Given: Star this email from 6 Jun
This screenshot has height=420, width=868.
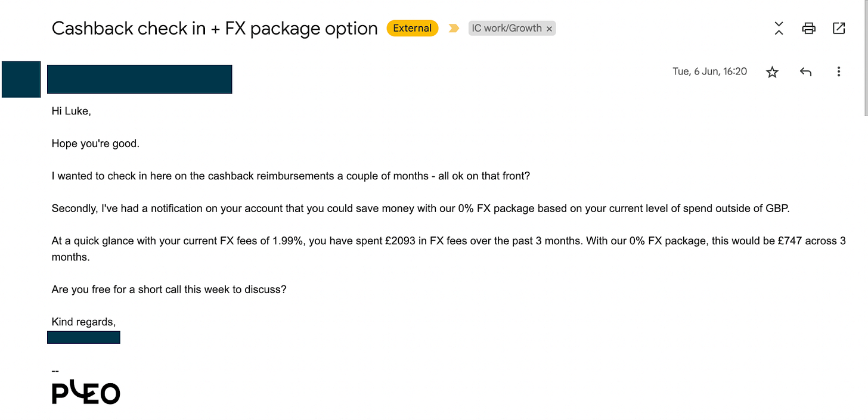Looking at the screenshot, I should click(x=772, y=72).
